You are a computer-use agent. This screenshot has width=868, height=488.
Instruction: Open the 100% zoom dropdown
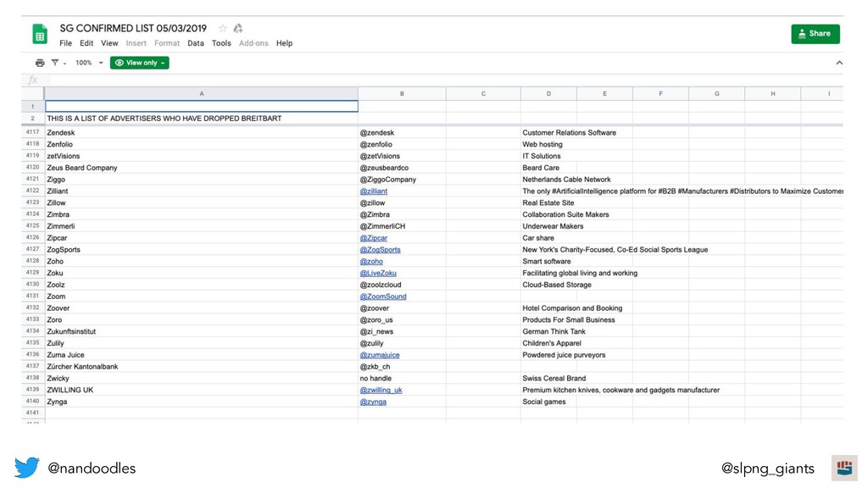[89, 63]
